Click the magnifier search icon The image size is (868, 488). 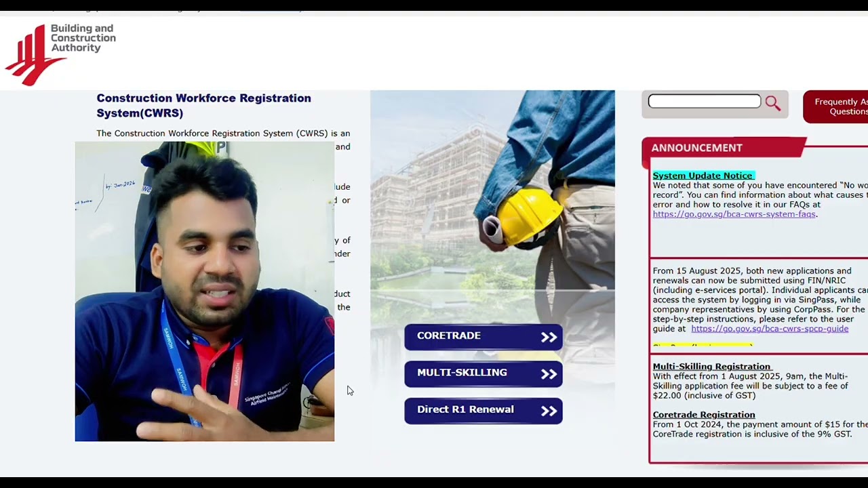coord(773,103)
